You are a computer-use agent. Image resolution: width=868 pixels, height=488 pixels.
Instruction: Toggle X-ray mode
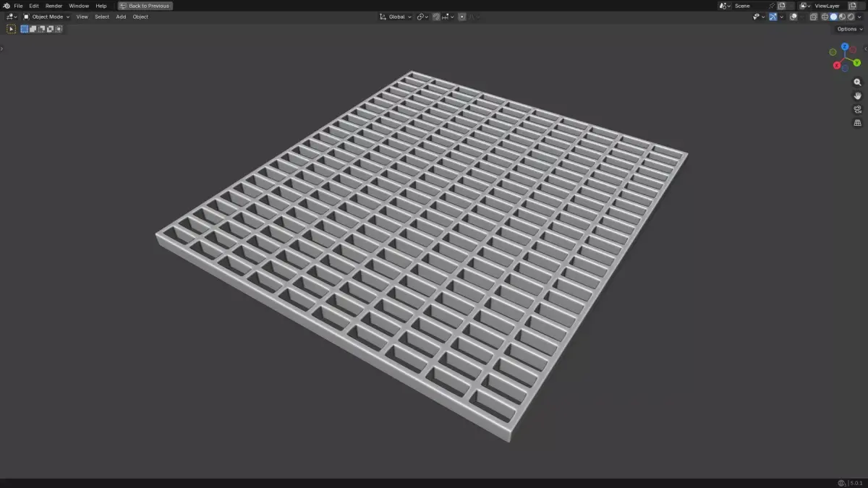814,17
